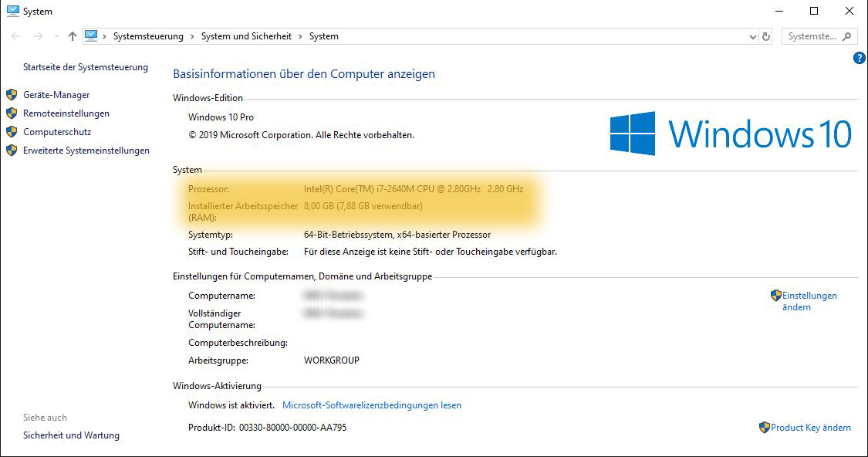The width and height of the screenshot is (868, 457).
Task: Click the shield icon beside Computerschutz
Action: (x=12, y=132)
